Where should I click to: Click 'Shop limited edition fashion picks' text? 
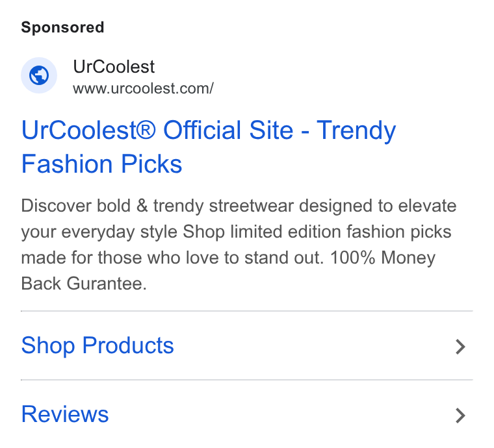(x=317, y=232)
